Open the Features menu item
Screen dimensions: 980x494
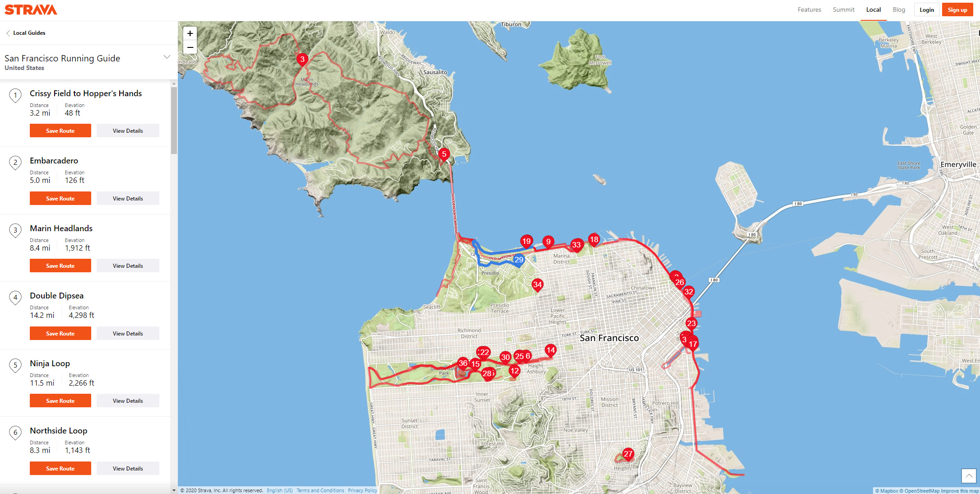coord(809,10)
